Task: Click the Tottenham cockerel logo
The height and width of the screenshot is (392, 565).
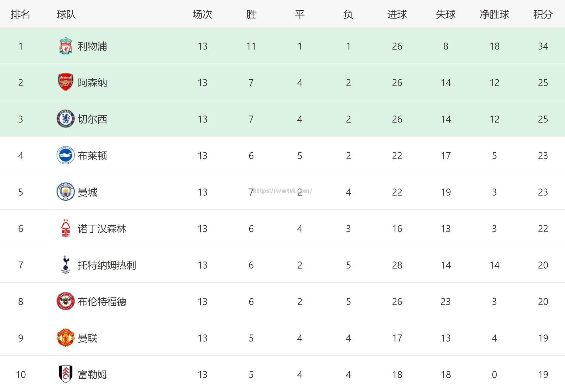Action: coord(65,265)
